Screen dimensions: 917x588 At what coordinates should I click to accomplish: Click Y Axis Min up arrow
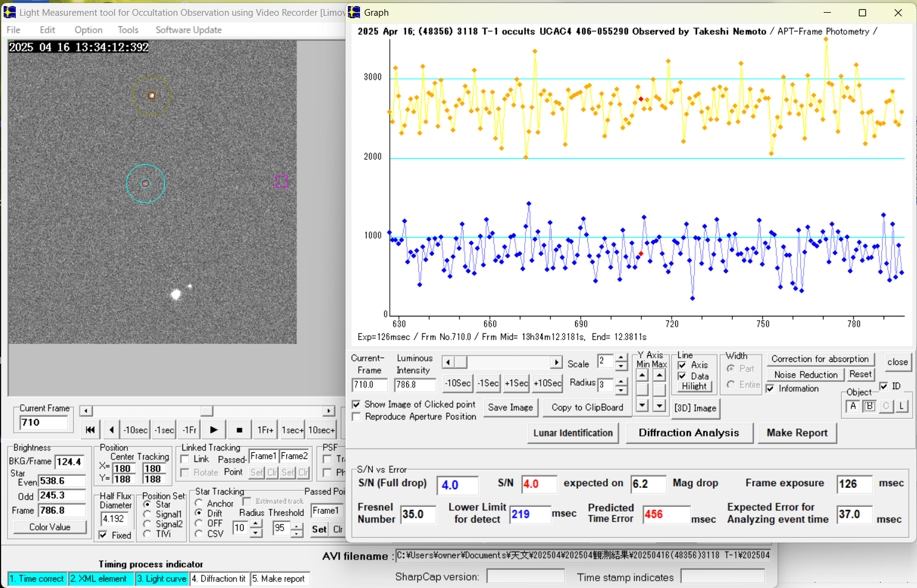[642, 376]
